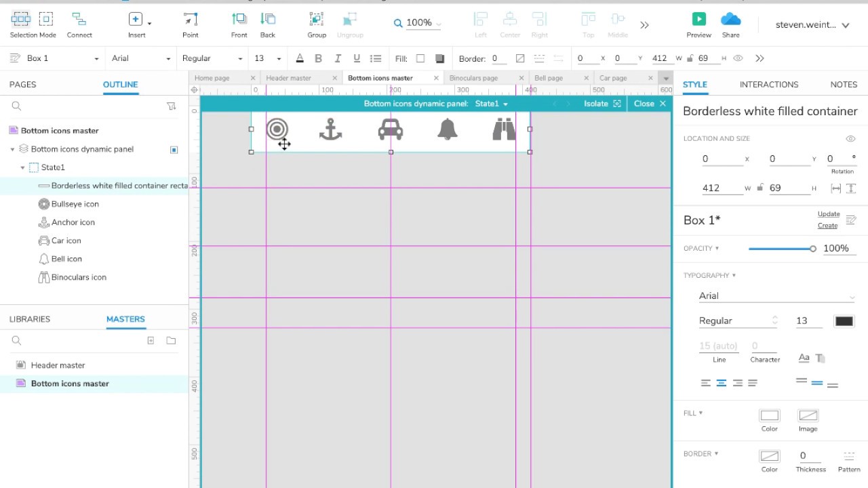Screen dimensions: 868x488
Task: Select Header master in Masters list
Action: tap(58, 365)
